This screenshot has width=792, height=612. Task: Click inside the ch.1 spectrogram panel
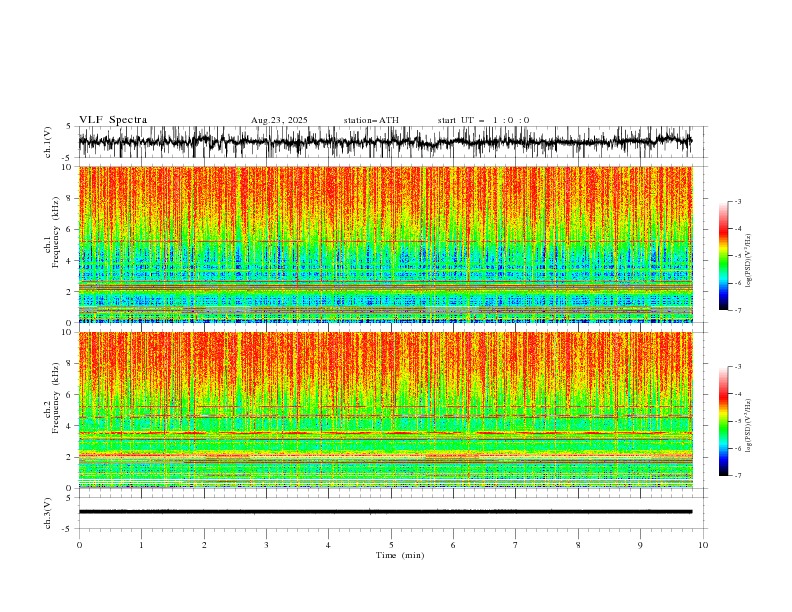385,244
